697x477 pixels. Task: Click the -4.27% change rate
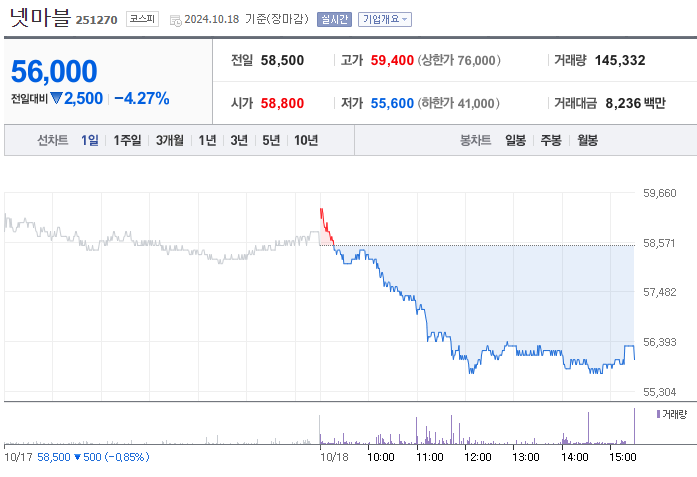coord(142,98)
